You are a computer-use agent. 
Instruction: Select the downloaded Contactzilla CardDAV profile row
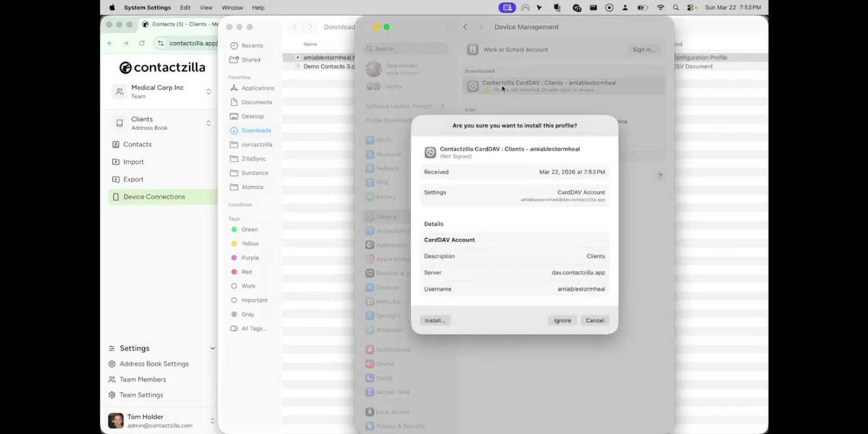564,86
